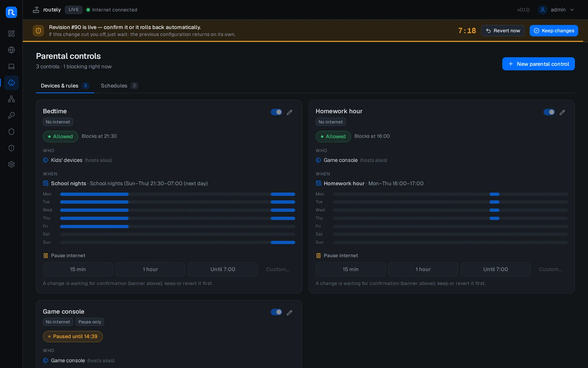Screen dimensions: 588x368
Task: Open the network topology icon in sidebar
Action: (x=11, y=99)
